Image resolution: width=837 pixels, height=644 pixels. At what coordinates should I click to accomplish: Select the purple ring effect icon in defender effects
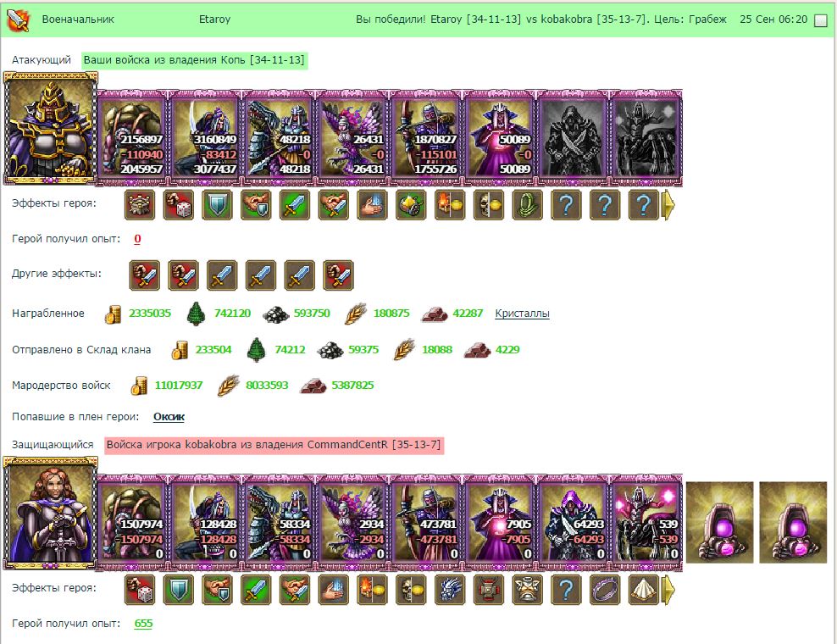click(605, 590)
